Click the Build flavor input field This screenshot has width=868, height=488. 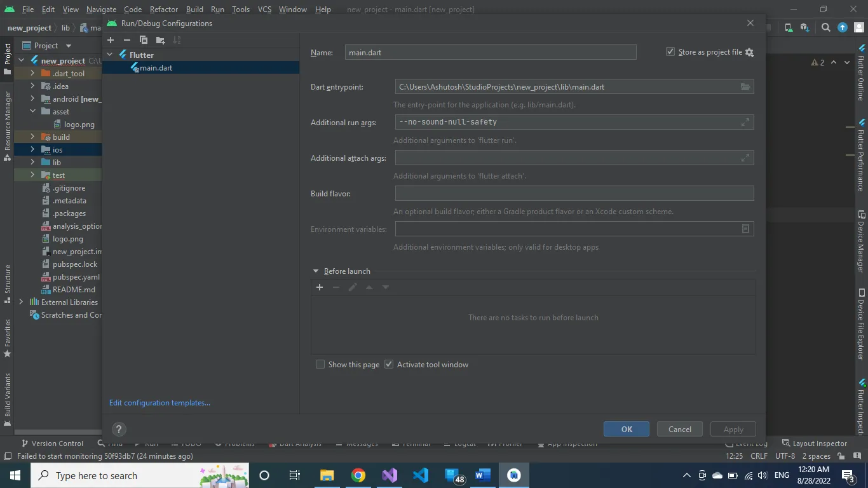(574, 193)
